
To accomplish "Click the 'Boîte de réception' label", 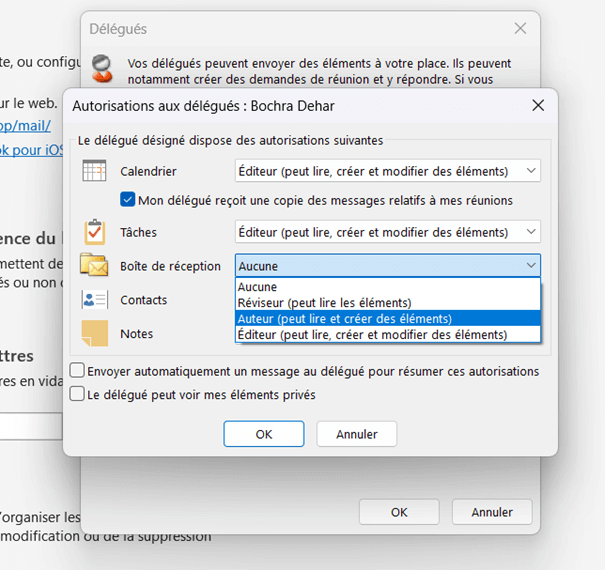I will [x=170, y=266].
